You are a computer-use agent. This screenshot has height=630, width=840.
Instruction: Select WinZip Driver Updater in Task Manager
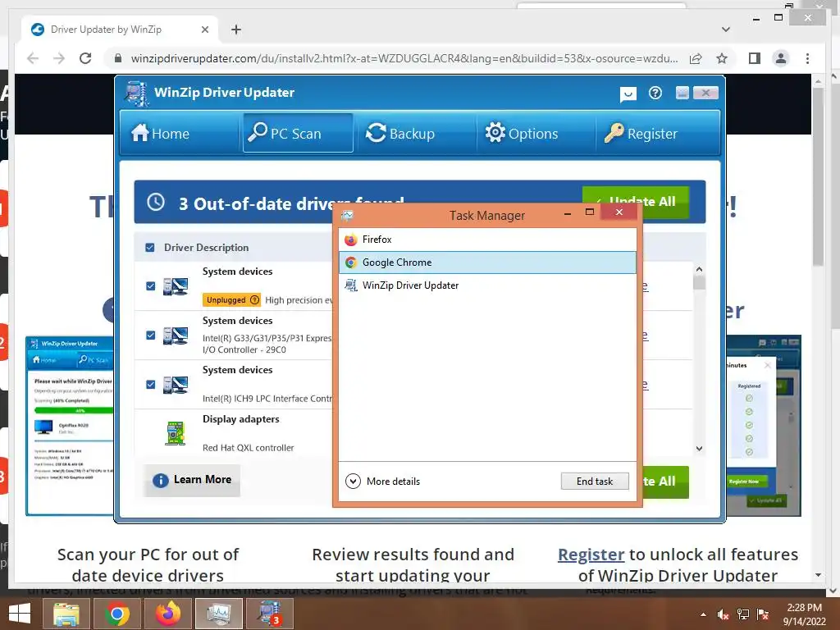coord(487,285)
